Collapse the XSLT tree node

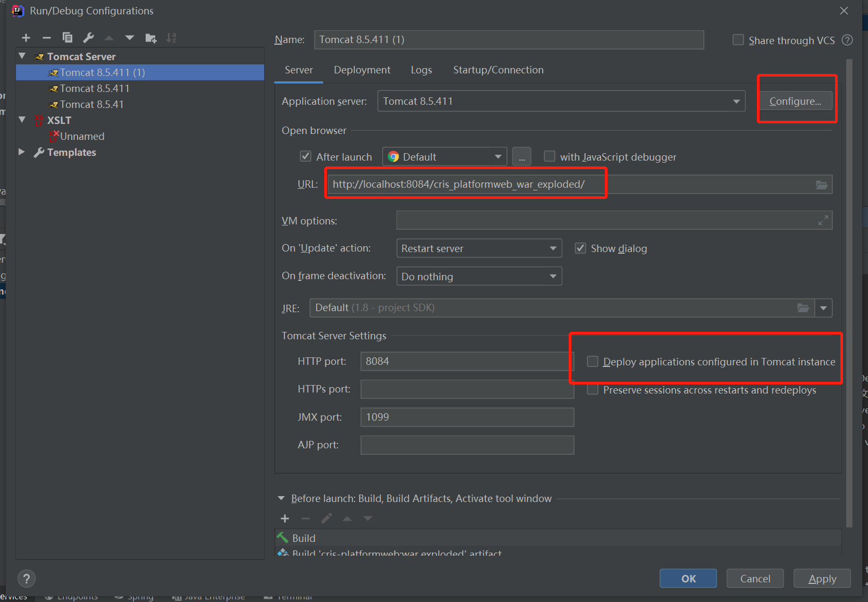(x=22, y=120)
